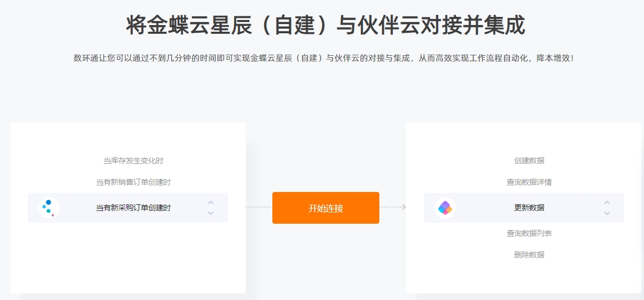
Task: Choose the 当有新销售订单创建时 trigger
Action: (x=133, y=182)
